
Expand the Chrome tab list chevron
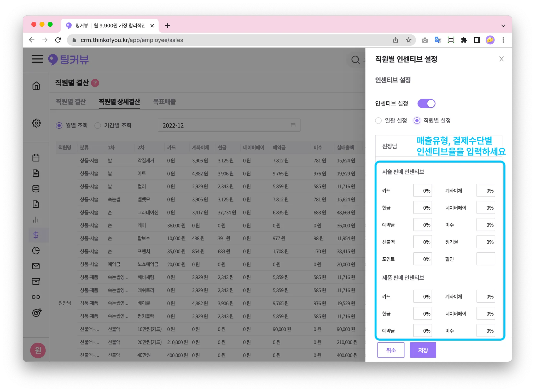pos(503,26)
